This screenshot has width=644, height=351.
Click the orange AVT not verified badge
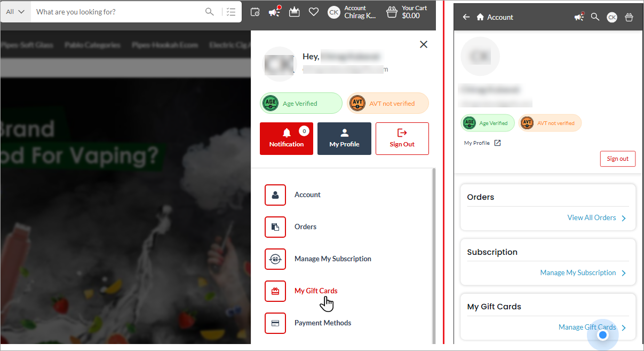388,103
